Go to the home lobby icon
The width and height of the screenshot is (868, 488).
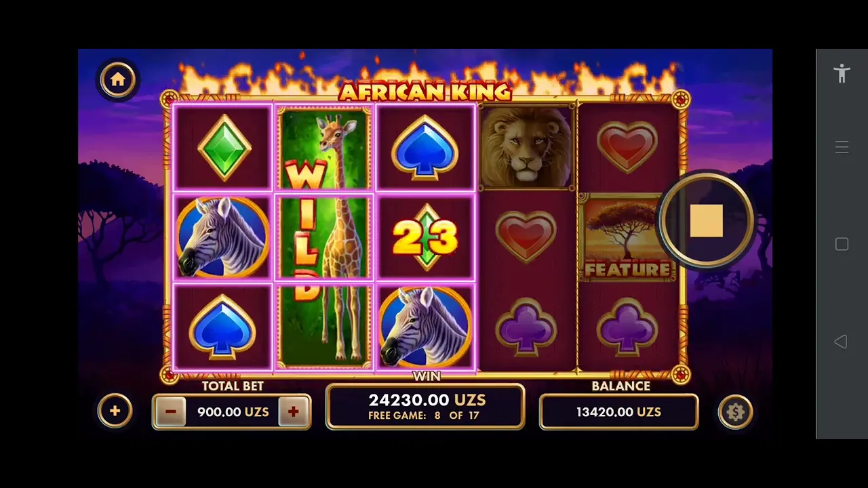tap(118, 80)
